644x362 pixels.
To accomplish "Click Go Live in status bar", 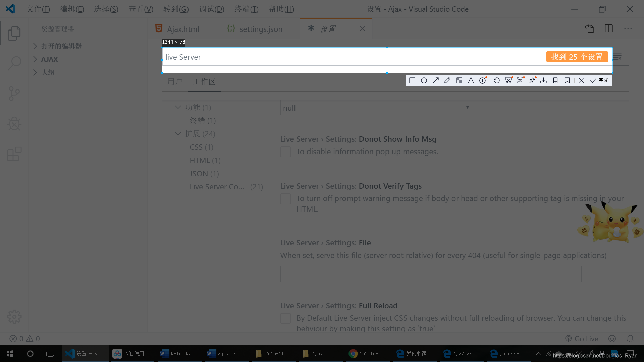I will (x=582, y=339).
